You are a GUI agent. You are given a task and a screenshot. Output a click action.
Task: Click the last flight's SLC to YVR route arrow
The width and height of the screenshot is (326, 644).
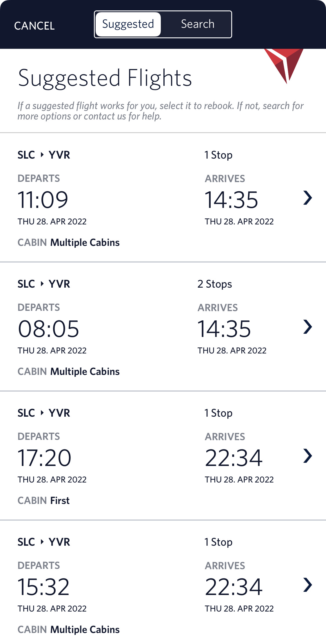pyautogui.click(x=42, y=542)
